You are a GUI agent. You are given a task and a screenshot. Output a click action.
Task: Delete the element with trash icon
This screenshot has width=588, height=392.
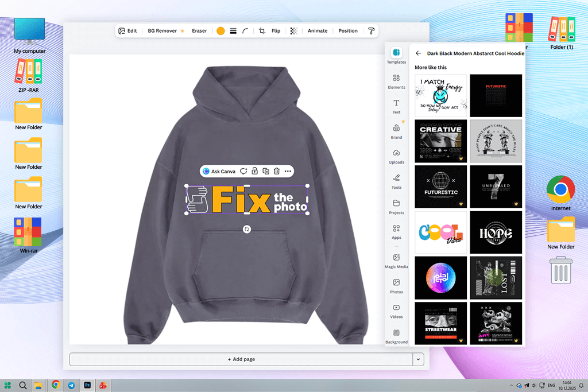[277, 171]
